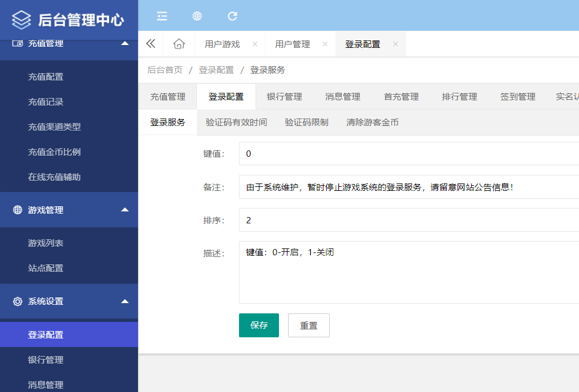The image size is (579, 392).
Task: Close the 登录配置 tab
Action: [395, 44]
